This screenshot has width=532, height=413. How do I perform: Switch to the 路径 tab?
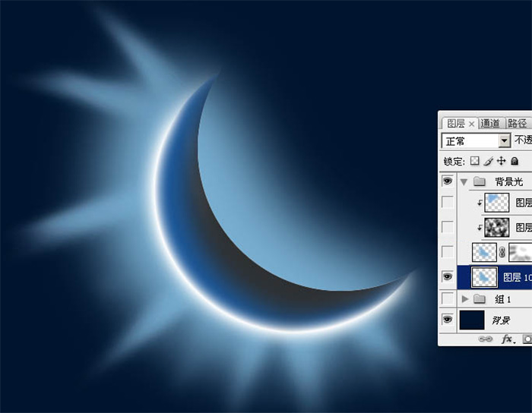coord(517,123)
